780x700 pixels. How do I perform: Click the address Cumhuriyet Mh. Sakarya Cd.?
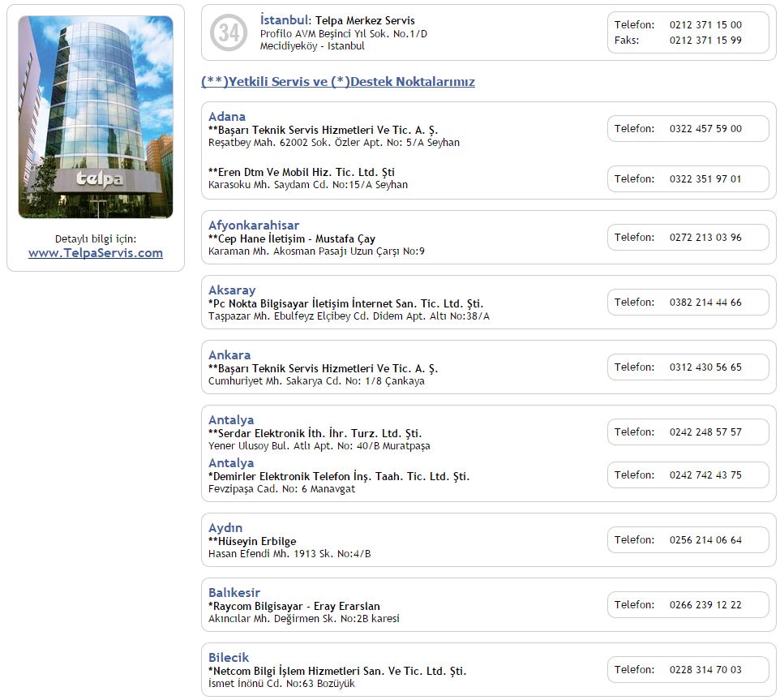[316, 381]
